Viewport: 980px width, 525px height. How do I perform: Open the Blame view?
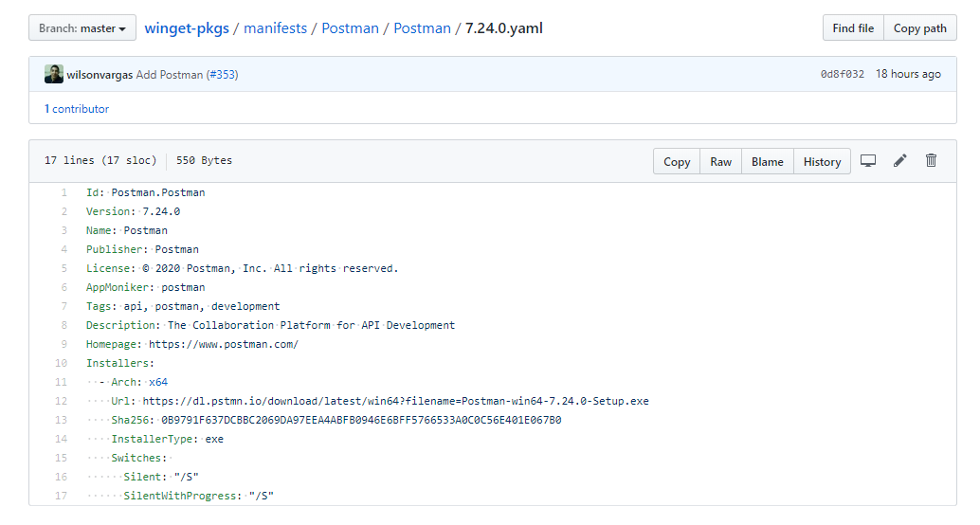point(767,162)
